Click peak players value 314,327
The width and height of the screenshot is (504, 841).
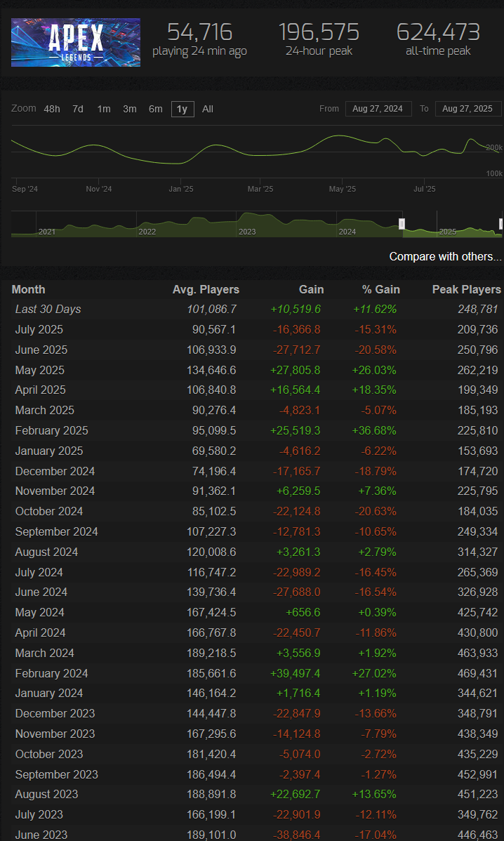pos(478,552)
